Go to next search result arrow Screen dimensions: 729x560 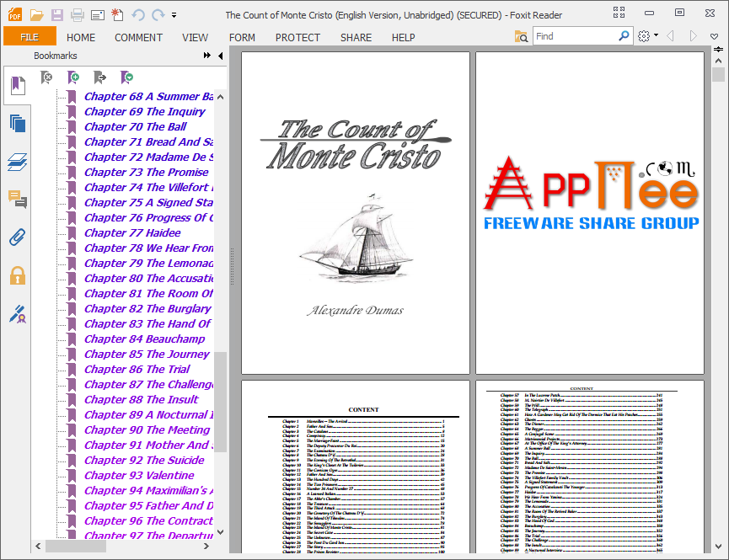pos(694,35)
